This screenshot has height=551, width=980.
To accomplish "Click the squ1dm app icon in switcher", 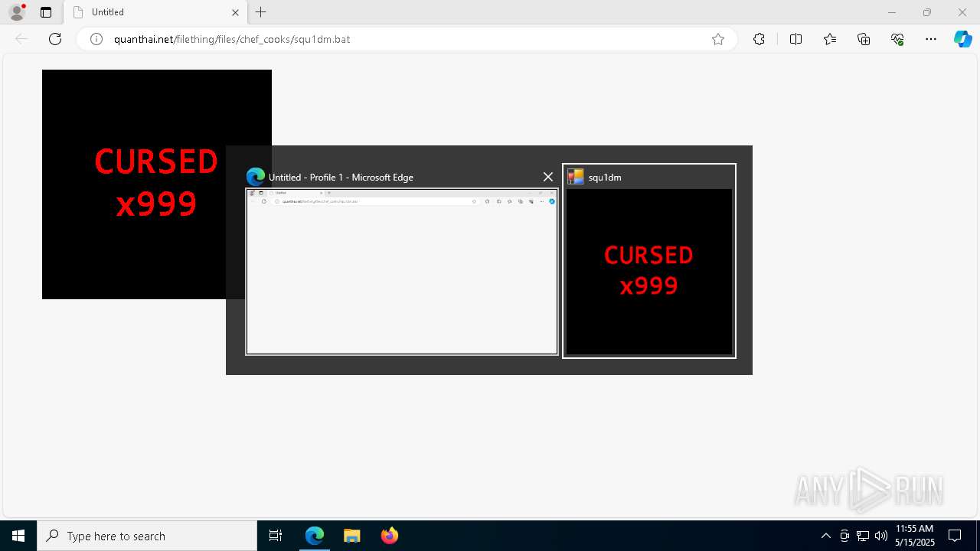I will pos(576,177).
